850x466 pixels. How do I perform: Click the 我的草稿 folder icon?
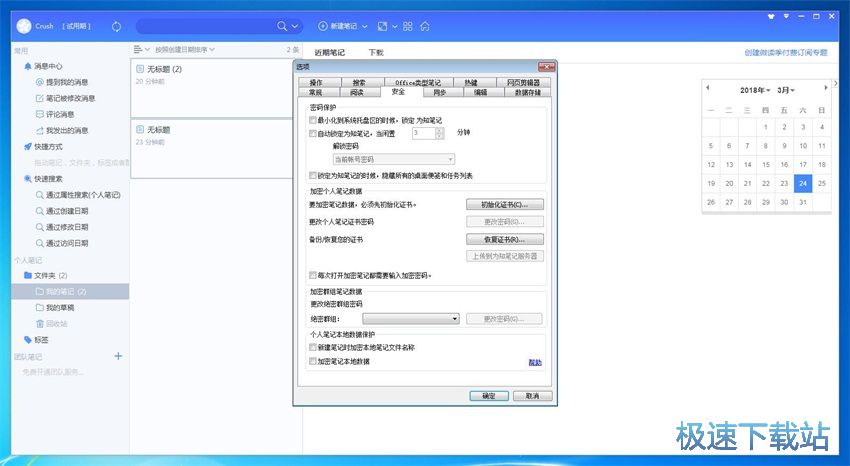pyautogui.click(x=39, y=307)
